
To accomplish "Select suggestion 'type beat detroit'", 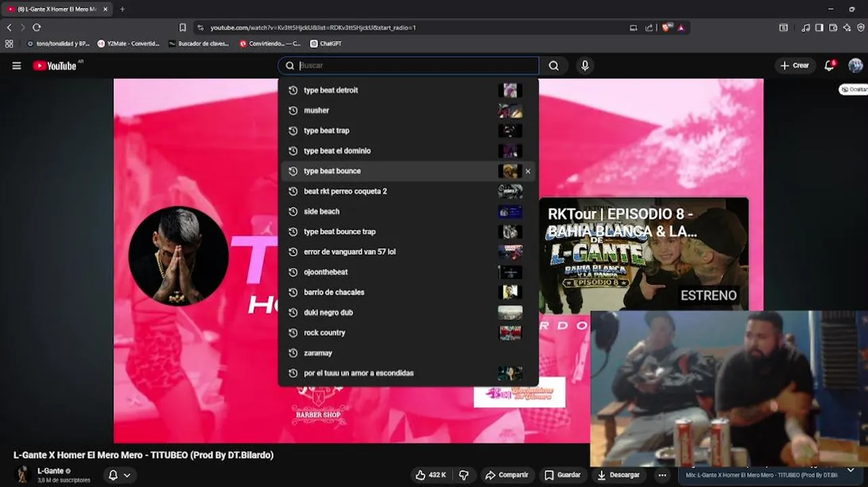I will 408,90.
